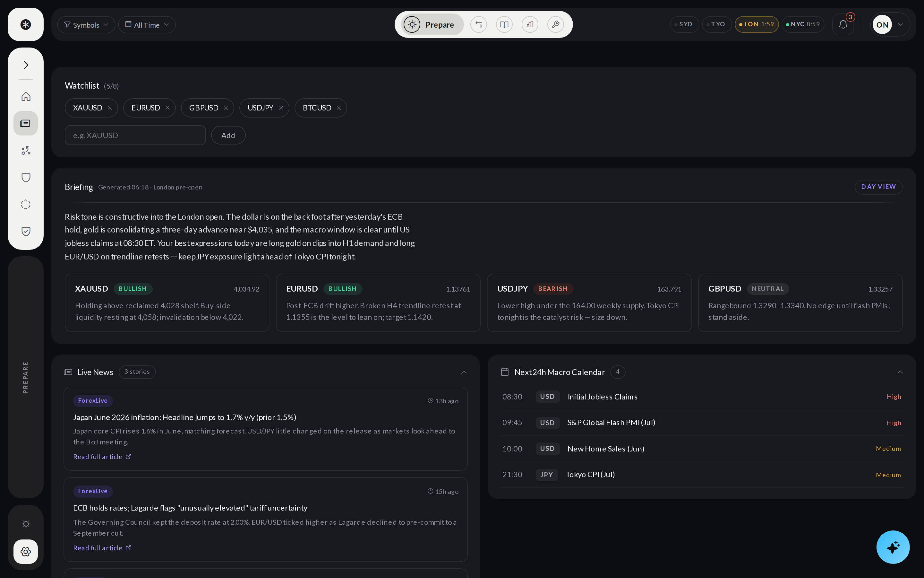The image size is (924, 578).
Task: Select the TYO session pill
Action: tap(717, 24)
